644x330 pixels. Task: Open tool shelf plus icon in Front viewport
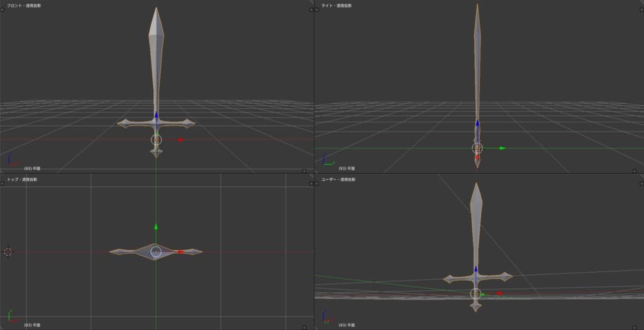(x=2, y=10)
